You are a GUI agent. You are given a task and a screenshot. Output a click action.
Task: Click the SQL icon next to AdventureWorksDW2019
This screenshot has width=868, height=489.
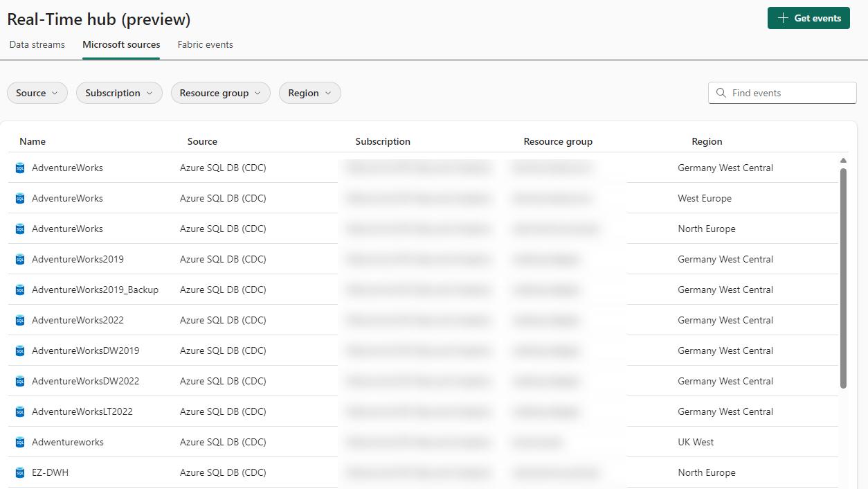19,350
